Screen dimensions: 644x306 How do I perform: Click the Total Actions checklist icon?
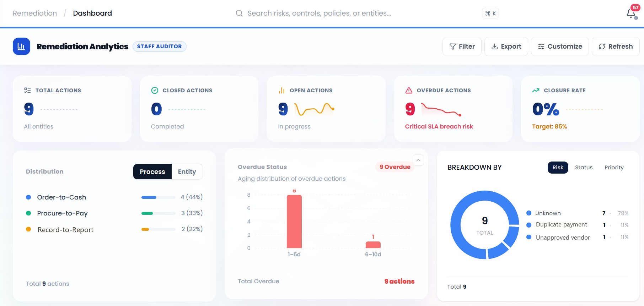point(27,91)
